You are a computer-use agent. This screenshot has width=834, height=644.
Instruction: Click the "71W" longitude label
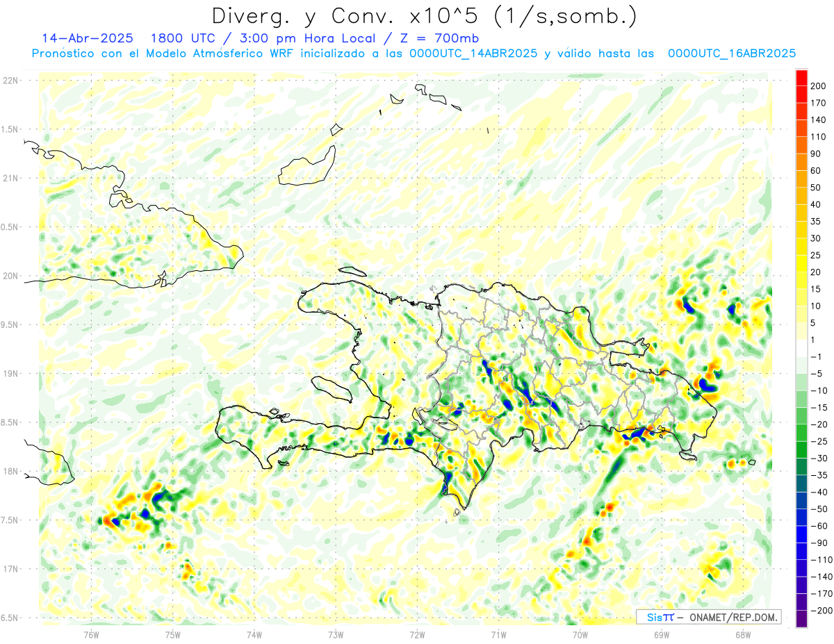click(x=498, y=634)
